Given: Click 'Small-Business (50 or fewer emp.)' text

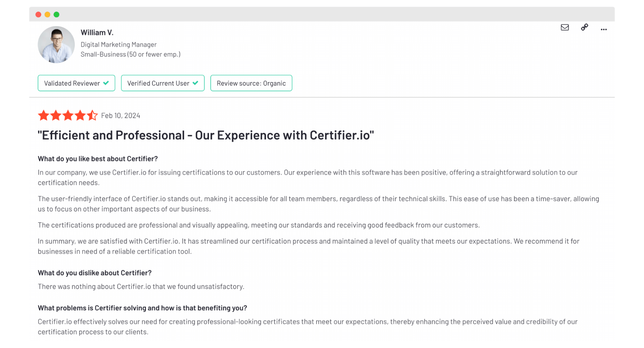Looking at the screenshot, I should coord(130,54).
